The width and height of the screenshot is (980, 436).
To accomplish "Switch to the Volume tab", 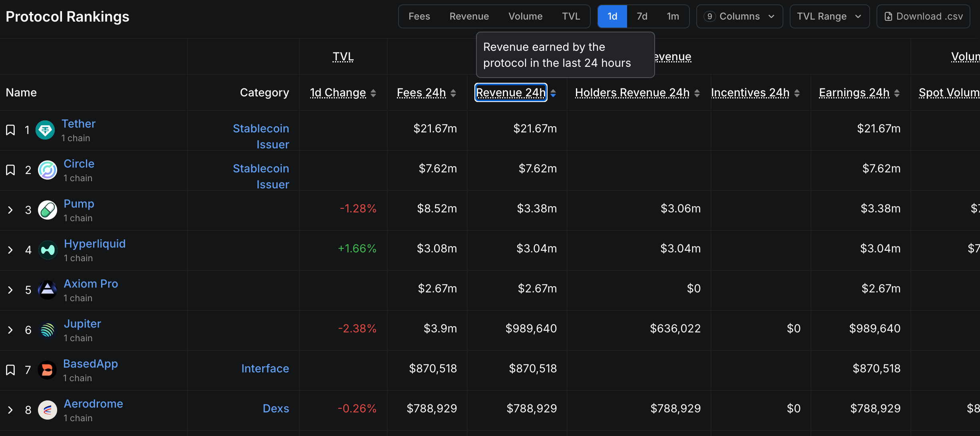I will click(526, 16).
